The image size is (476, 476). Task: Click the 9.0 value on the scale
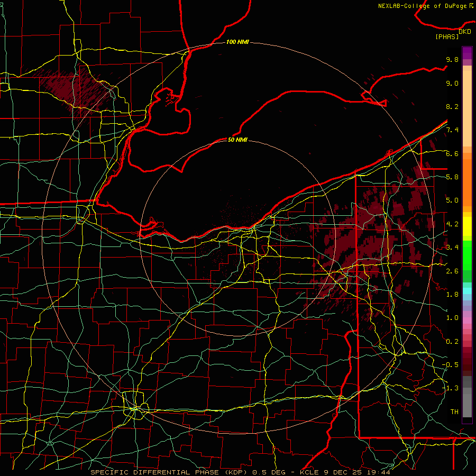click(452, 83)
